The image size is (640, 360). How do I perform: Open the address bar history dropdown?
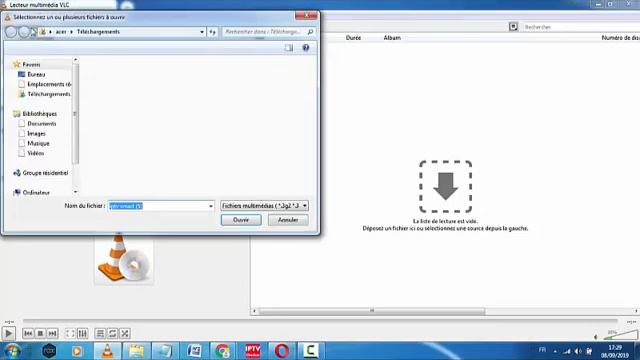202,32
